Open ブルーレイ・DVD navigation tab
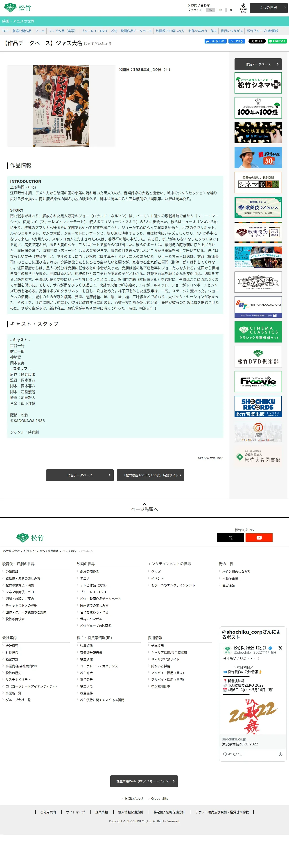Viewport: 289px width, 868px height. coord(94,31)
